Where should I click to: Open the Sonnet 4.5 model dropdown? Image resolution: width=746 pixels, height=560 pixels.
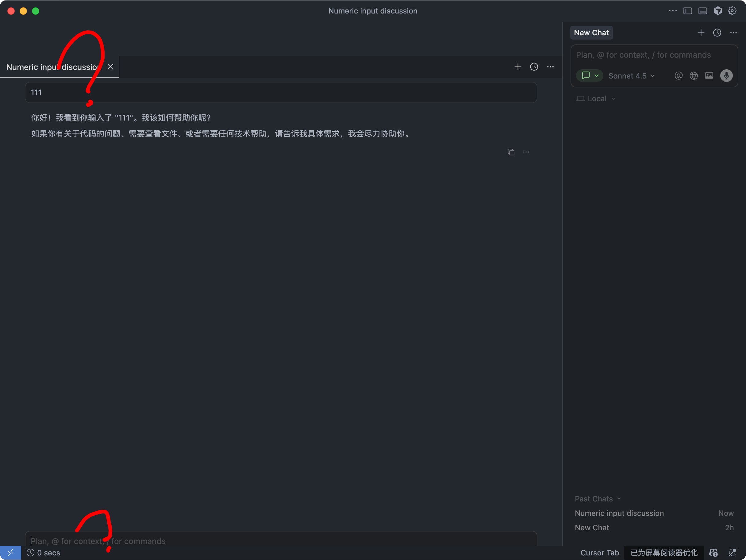(x=631, y=76)
